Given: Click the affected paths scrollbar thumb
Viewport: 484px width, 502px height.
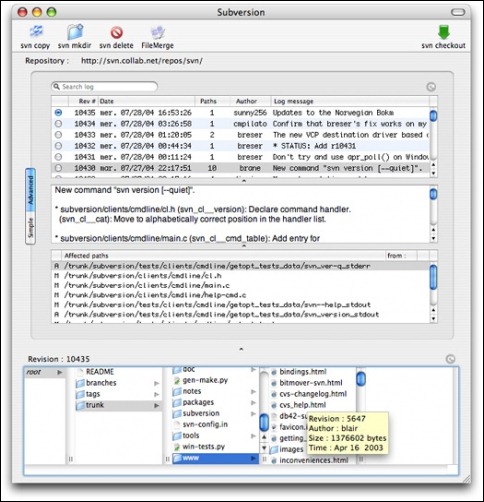Looking at the screenshot, I should tap(433, 277).
